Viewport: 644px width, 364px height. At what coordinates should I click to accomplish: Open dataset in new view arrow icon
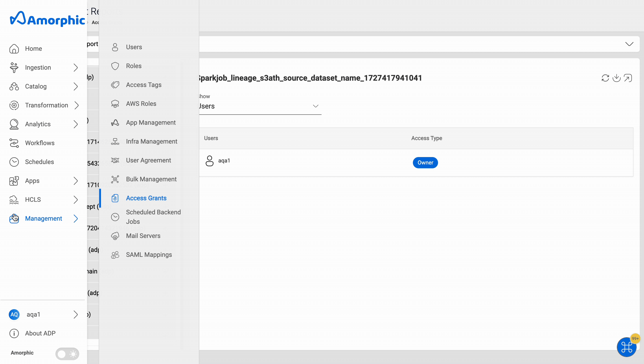point(628,78)
